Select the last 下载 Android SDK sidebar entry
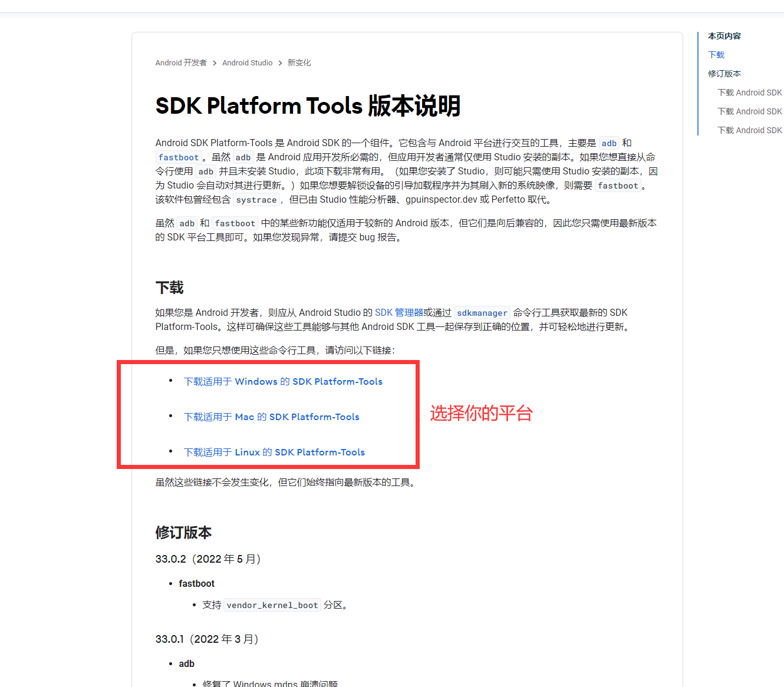The width and height of the screenshot is (784, 687). coord(749,130)
